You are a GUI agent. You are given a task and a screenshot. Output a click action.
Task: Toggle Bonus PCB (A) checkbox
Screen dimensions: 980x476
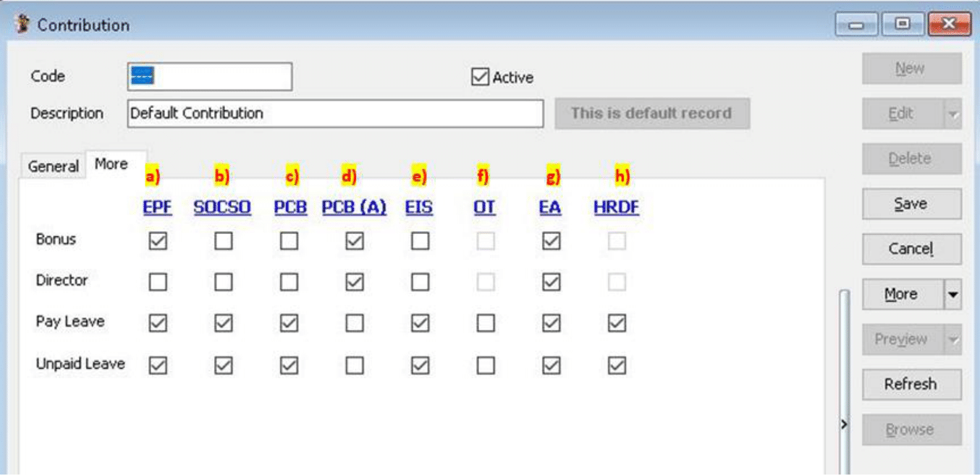click(x=355, y=241)
